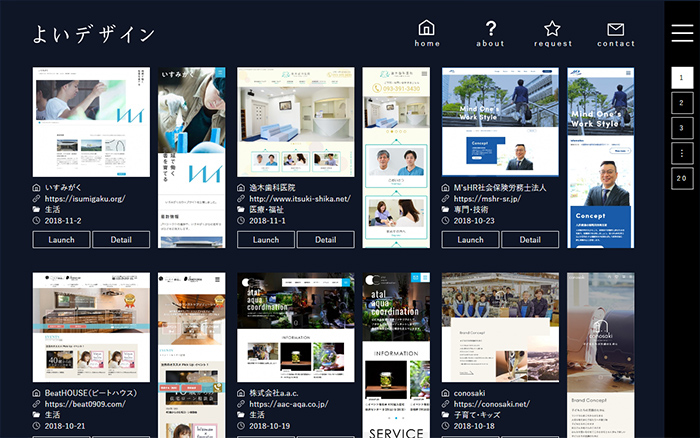The image size is (700, 438).
Task: Click the home house icon
Action: click(427, 29)
